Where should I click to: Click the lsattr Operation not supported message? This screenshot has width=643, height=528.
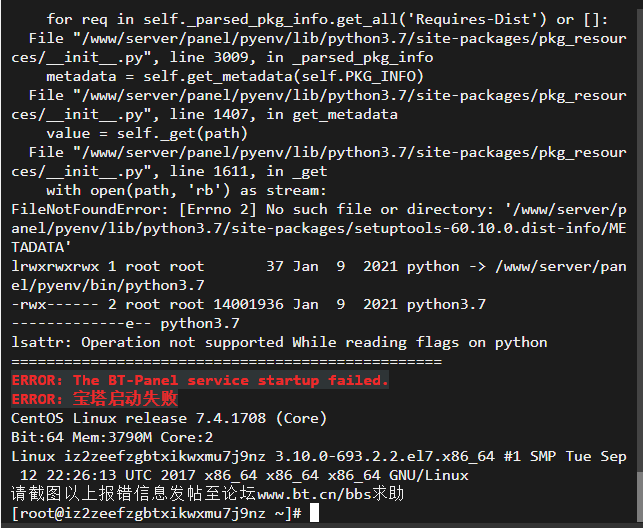tap(279, 343)
